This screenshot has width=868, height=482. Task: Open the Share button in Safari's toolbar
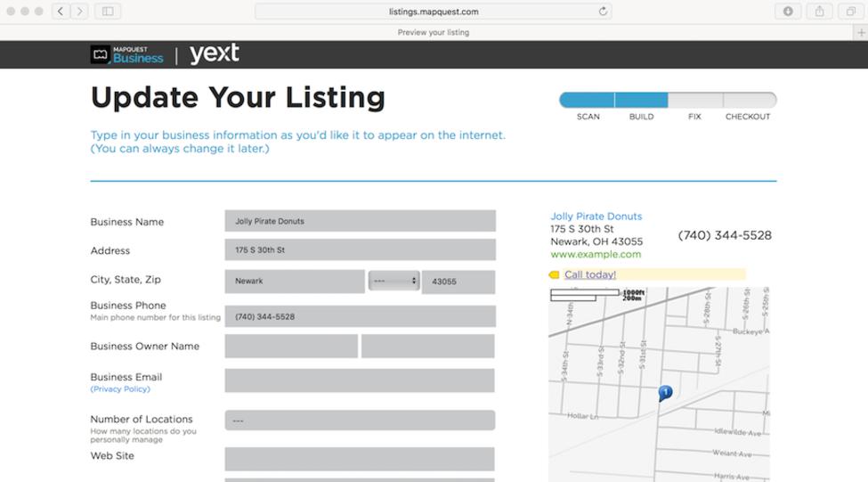819,11
